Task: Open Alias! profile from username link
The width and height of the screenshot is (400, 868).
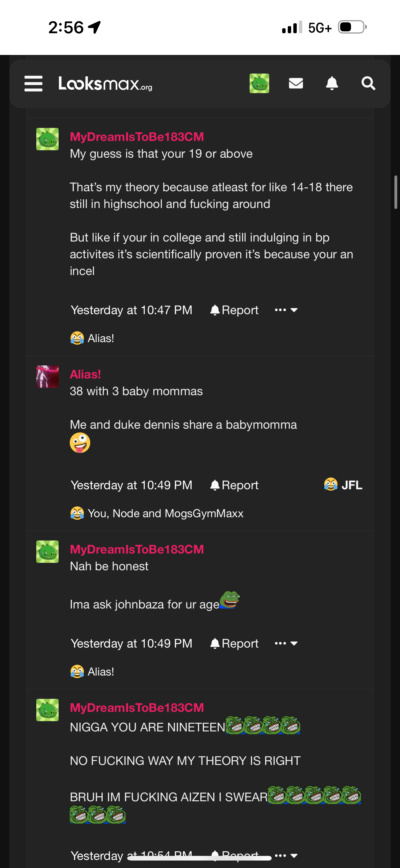Action: (85, 374)
